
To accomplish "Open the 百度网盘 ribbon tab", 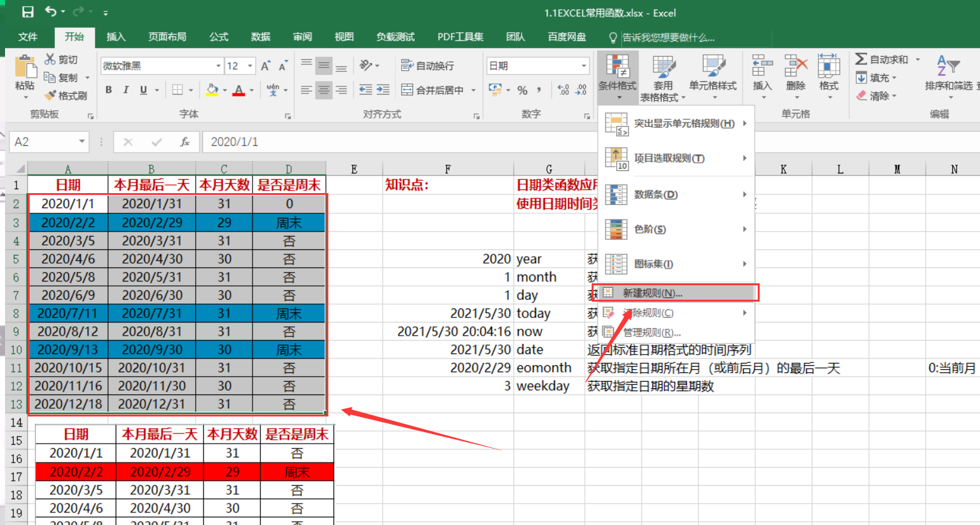I will pos(566,37).
